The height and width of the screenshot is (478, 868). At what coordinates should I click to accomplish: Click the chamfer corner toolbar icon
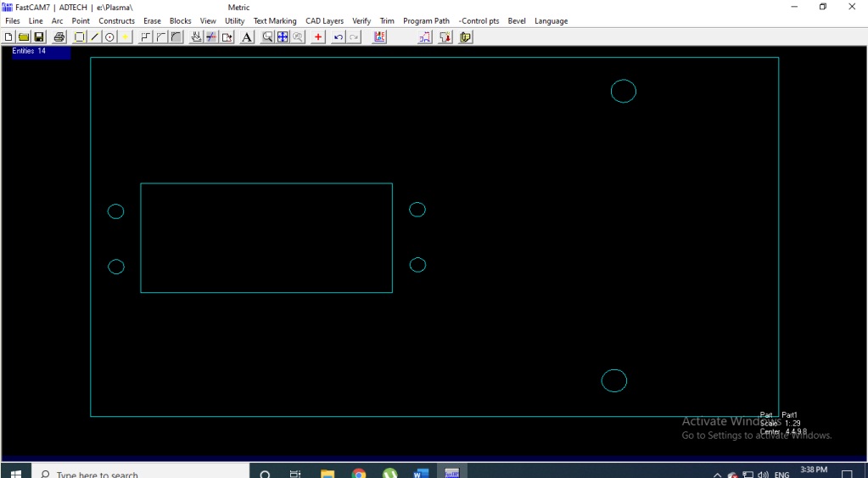(x=161, y=37)
